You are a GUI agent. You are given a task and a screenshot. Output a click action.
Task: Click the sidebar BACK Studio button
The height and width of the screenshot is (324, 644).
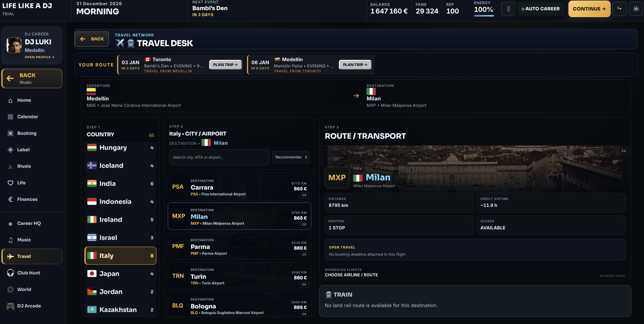coord(32,79)
